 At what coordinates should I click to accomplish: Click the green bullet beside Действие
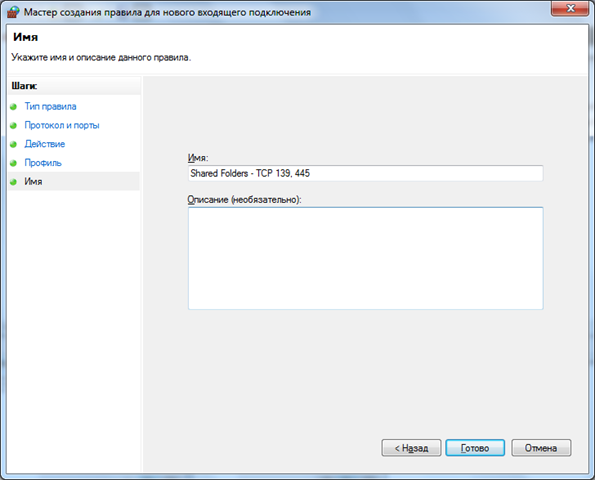(13, 144)
